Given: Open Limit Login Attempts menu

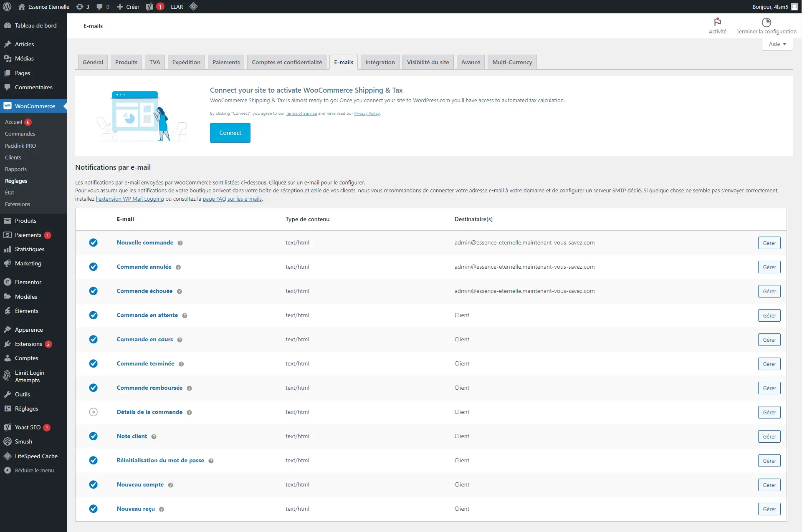Looking at the screenshot, I should click(x=33, y=376).
